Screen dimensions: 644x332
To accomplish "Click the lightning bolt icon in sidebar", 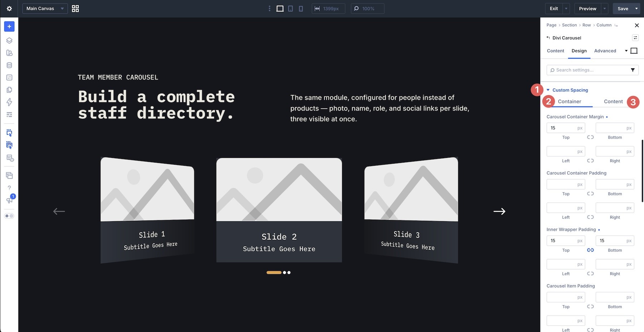I will (x=9, y=102).
